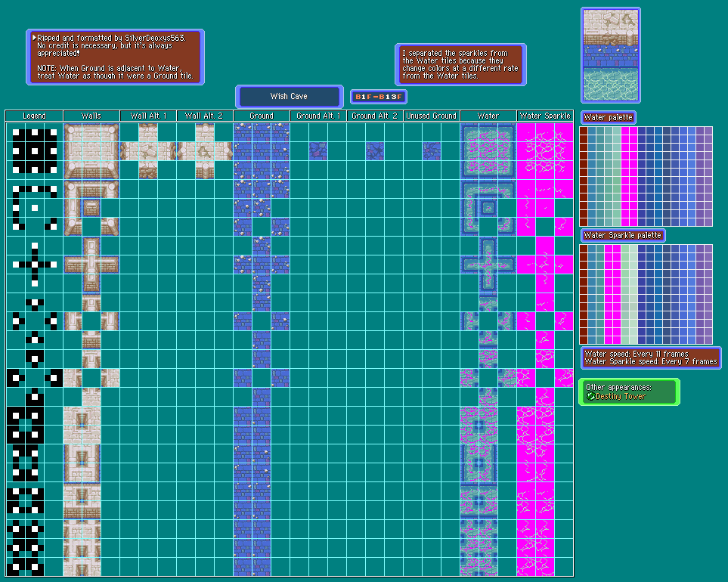
Task: Select the center tile of the Water 3x3 block
Action: coord(488,151)
